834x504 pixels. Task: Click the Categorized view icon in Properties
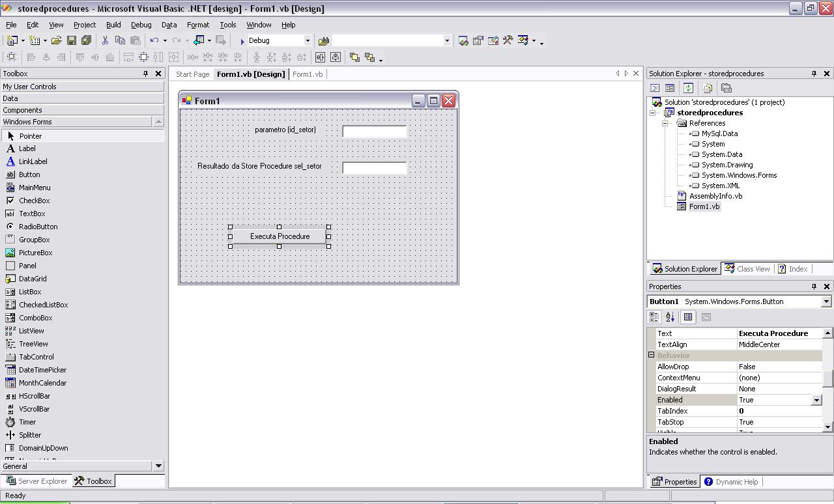(x=655, y=317)
